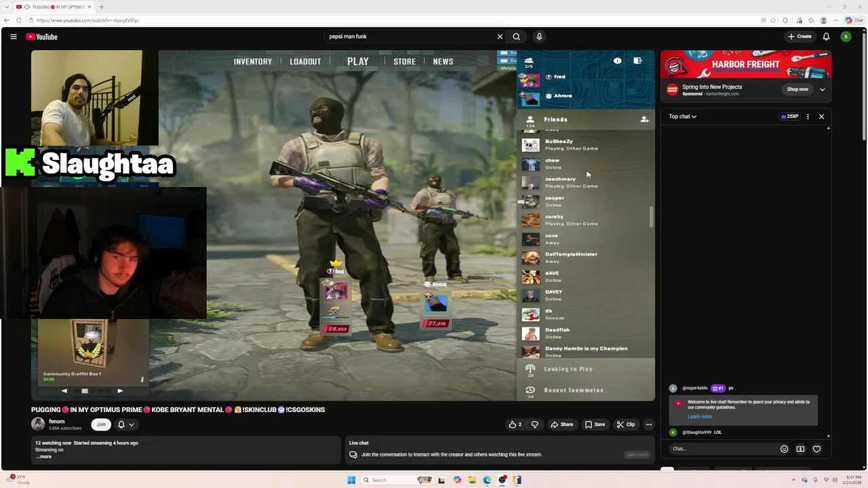The width and height of the screenshot is (868, 488).
Task: Select NEWS tab in game menu
Action: pyautogui.click(x=443, y=62)
